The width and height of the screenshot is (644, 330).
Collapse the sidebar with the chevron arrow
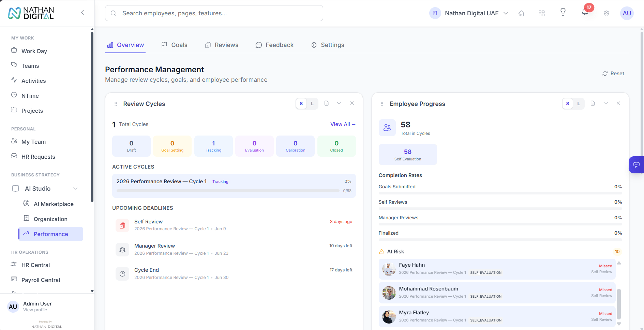click(83, 13)
